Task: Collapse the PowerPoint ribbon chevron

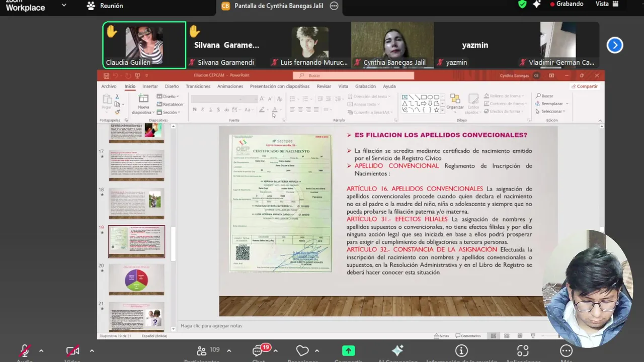Action: (x=600, y=120)
